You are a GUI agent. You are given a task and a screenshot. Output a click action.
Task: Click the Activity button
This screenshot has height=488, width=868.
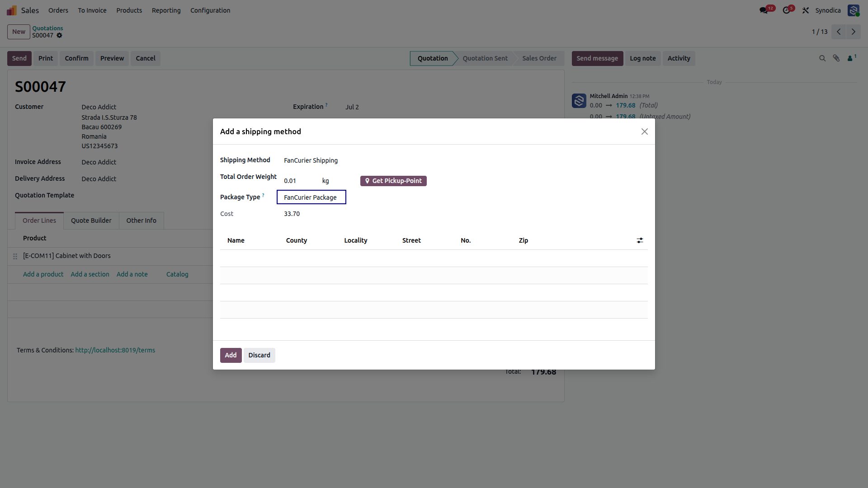[x=679, y=58]
